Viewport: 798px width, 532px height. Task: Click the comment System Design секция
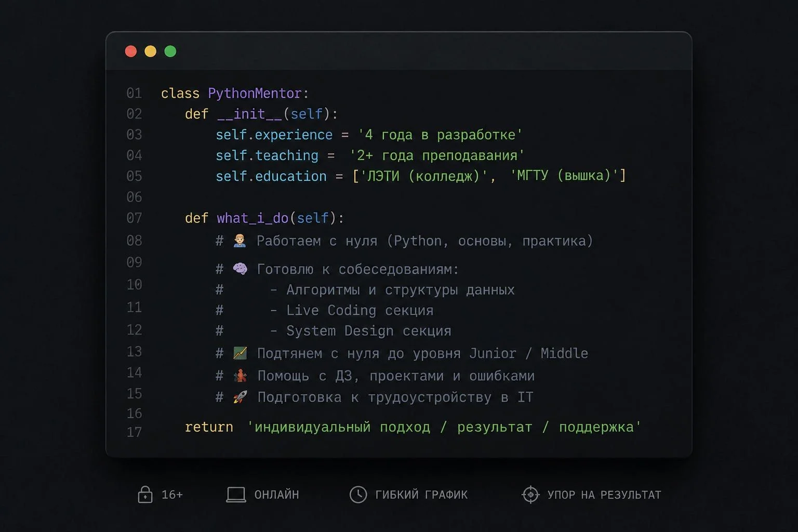click(x=369, y=331)
